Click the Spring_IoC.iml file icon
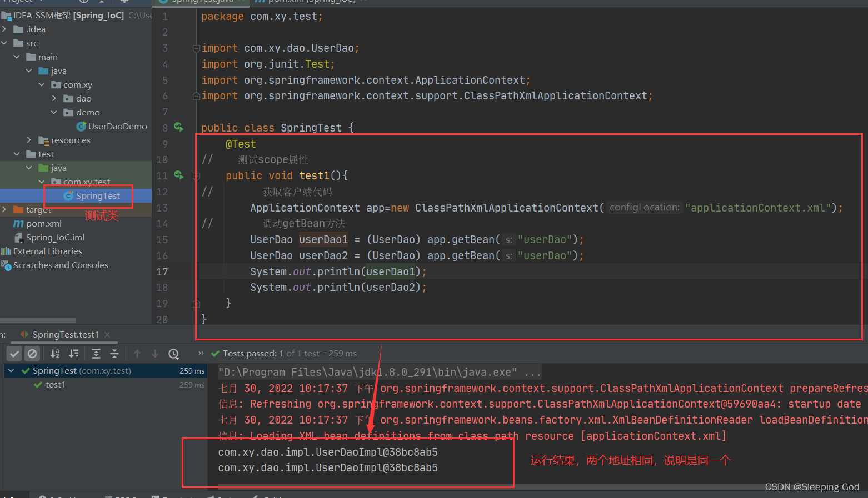Viewport: 868px width, 498px height. (x=18, y=238)
